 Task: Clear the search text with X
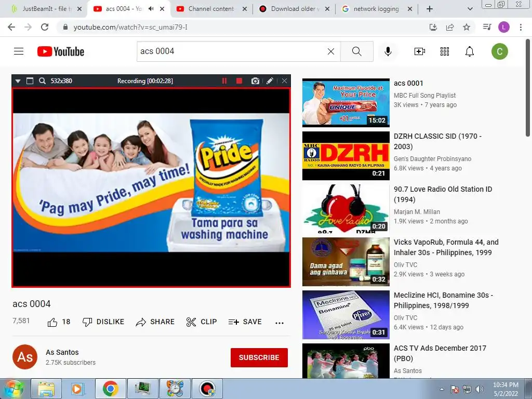(331, 51)
